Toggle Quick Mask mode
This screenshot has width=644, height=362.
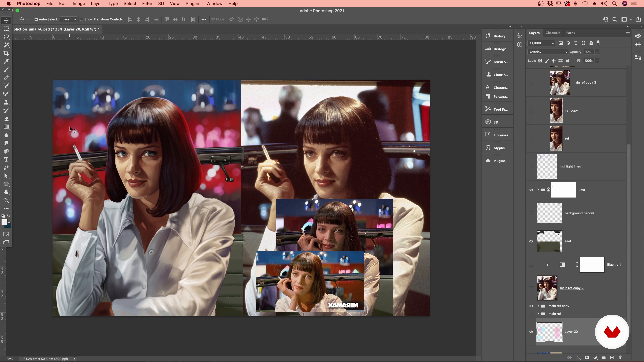tap(6, 234)
